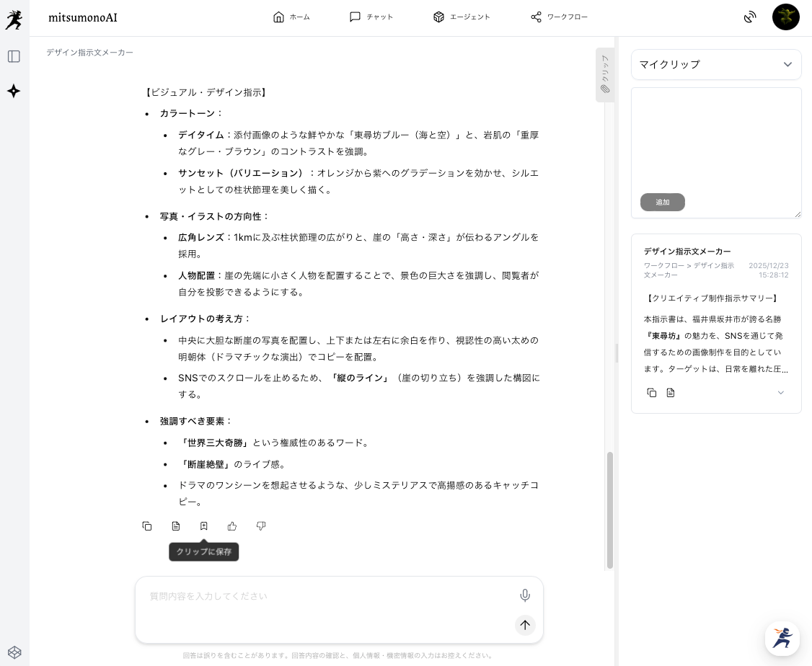The height and width of the screenshot is (666, 812).
Task: Copy the response with the copy icon
Action: pyautogui.click(x=147, y=526)
